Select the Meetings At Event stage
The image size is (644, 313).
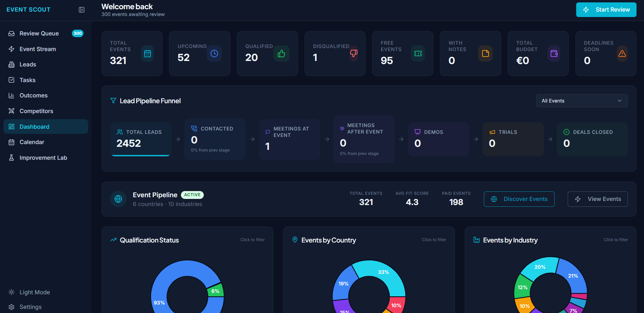290,139
